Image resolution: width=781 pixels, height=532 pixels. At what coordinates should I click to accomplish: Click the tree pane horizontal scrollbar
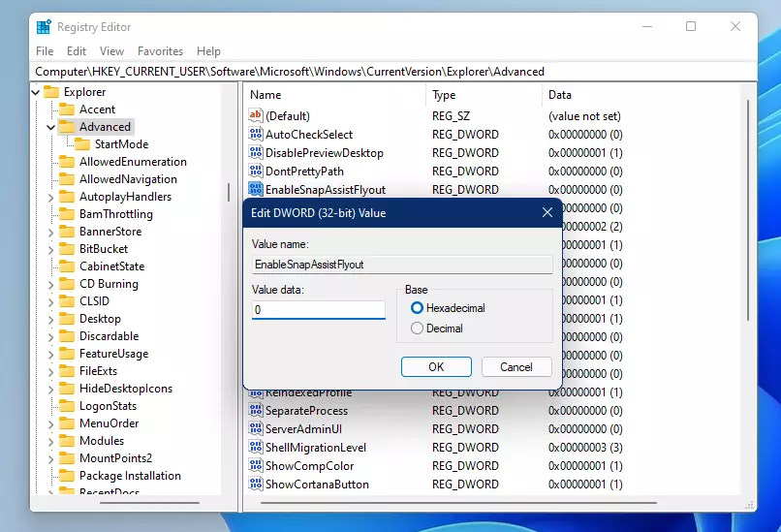pyautogui.click(x=149, y=503)
